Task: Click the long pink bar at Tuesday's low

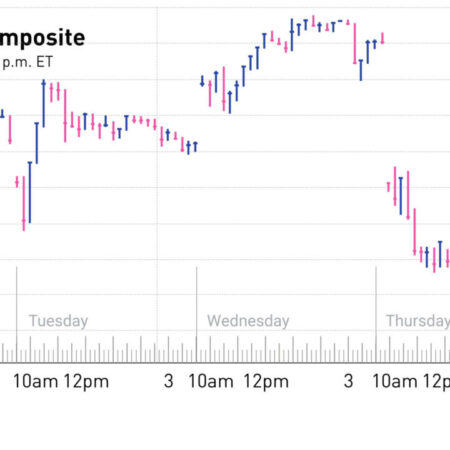Action: click(24, 204)
